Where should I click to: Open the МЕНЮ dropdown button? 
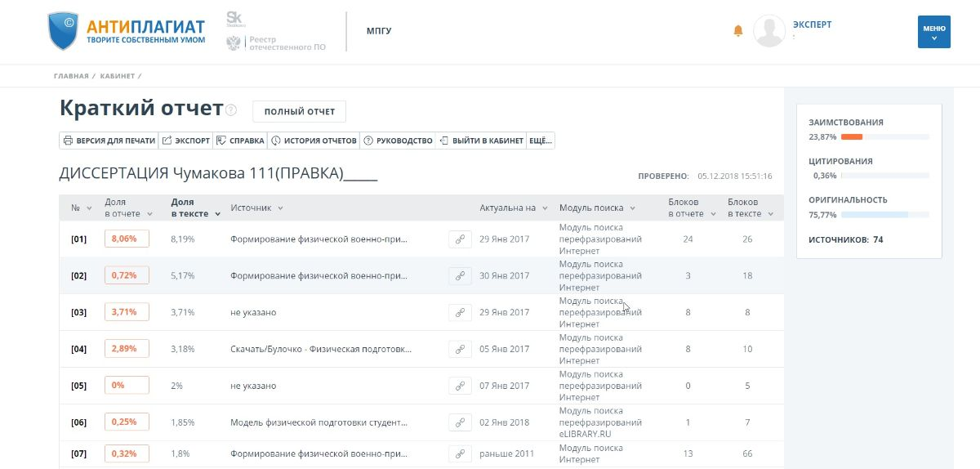tap(933, 32)
